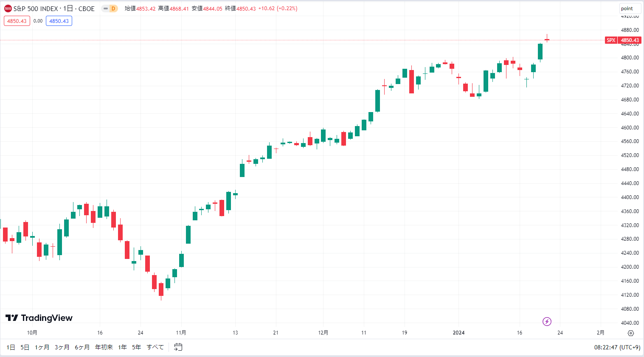This screenshot has width=644, height=357.
Task: Select the 1日 range in the bottom bar
Action: coord(11,347)
